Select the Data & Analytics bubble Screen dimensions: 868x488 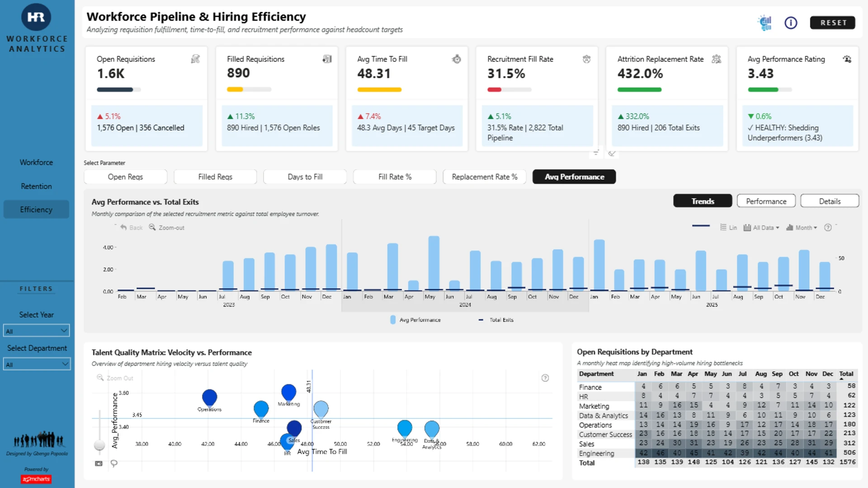[x=432, y=429]
